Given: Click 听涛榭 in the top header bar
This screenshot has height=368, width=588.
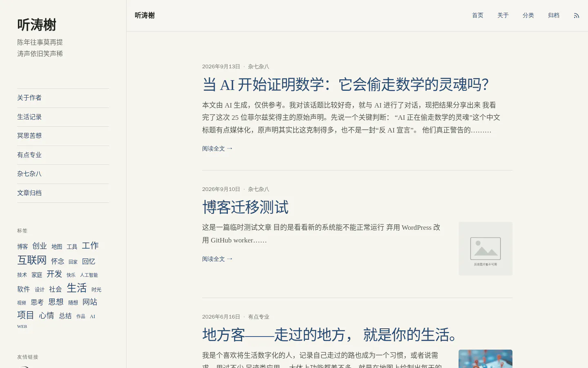Looking at the screenshot, I should 145,16.
